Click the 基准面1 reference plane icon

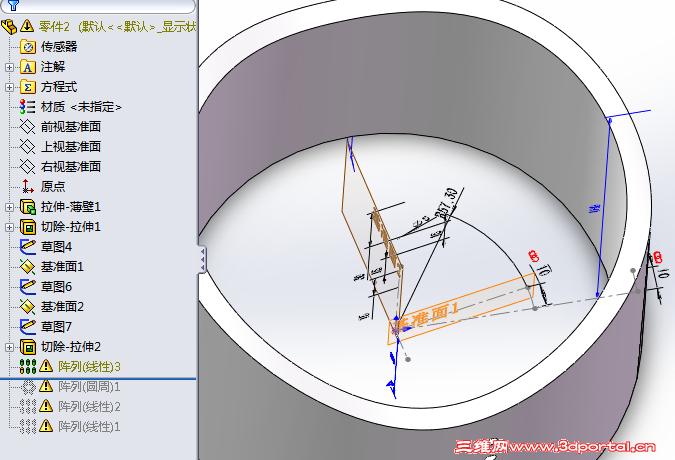click(28, 267)
